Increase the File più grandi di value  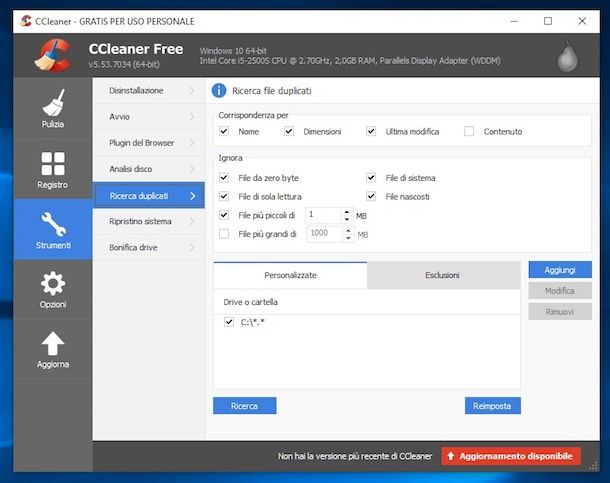point(348,231)
